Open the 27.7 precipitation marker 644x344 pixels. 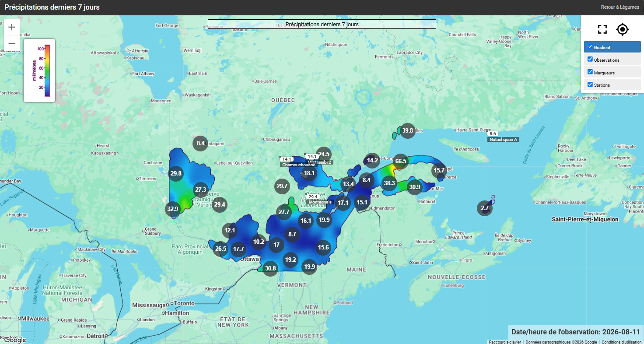(x=284, y=212)
